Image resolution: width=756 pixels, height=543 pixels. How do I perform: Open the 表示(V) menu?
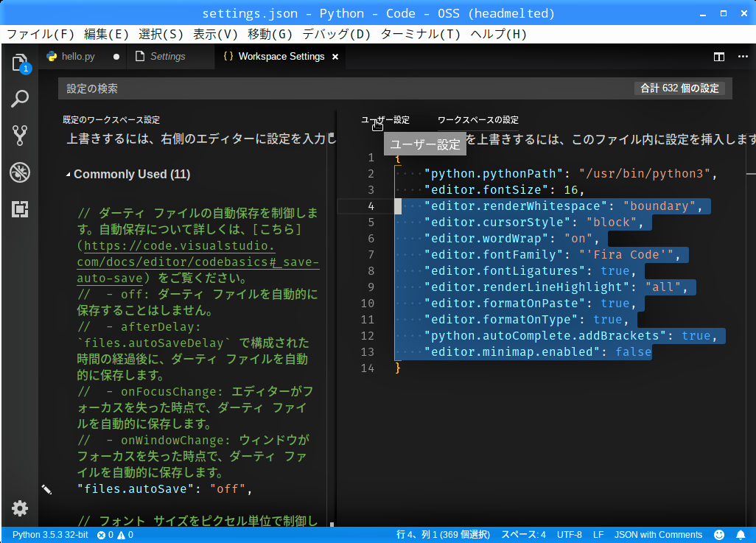(x=215, y=34)
